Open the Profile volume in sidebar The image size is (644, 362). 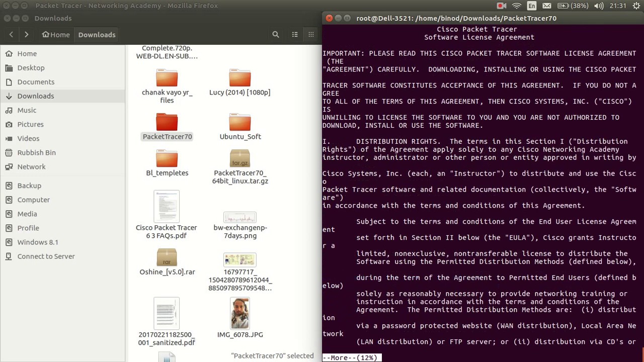click(28, 227)
